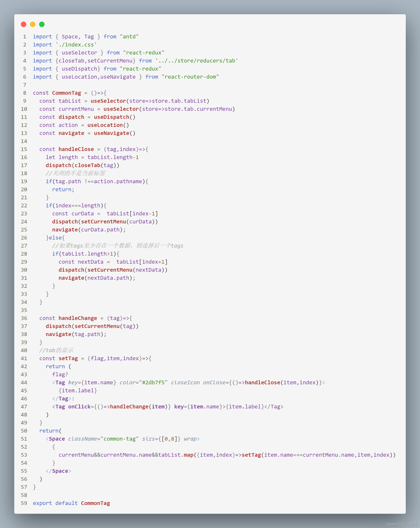Select tabList[index+1] on line 29
The image size is (420, 528).
[x=142, y=262]
